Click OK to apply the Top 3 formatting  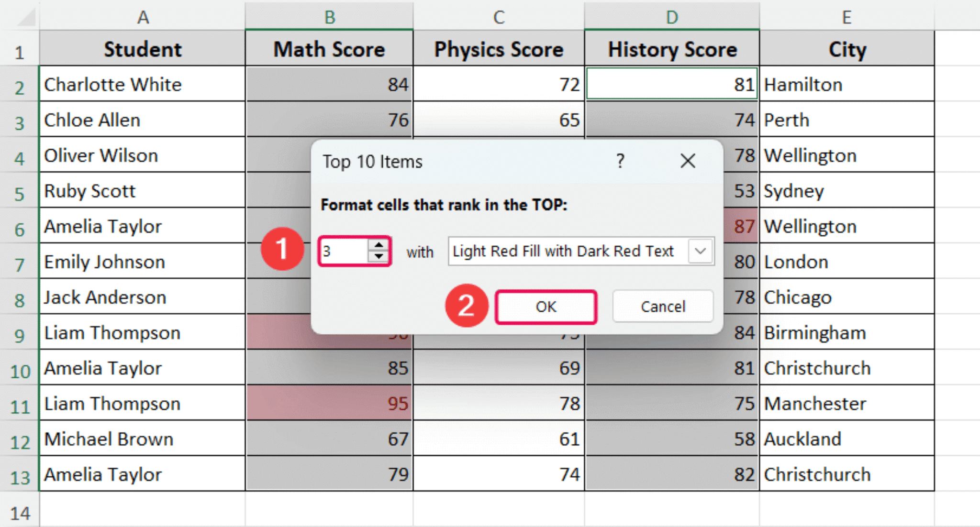coord(546,307)
